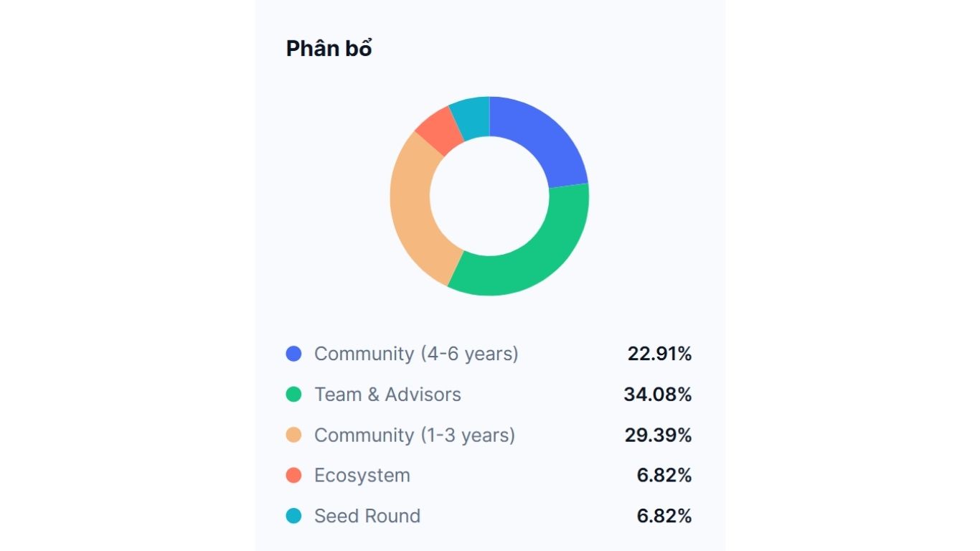Click the 29.39% percentage value
Screen dimensions: 980x551
pos(658,435)
